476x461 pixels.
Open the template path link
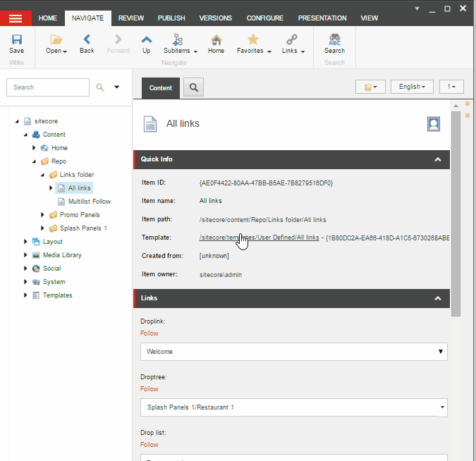(259, 238)
